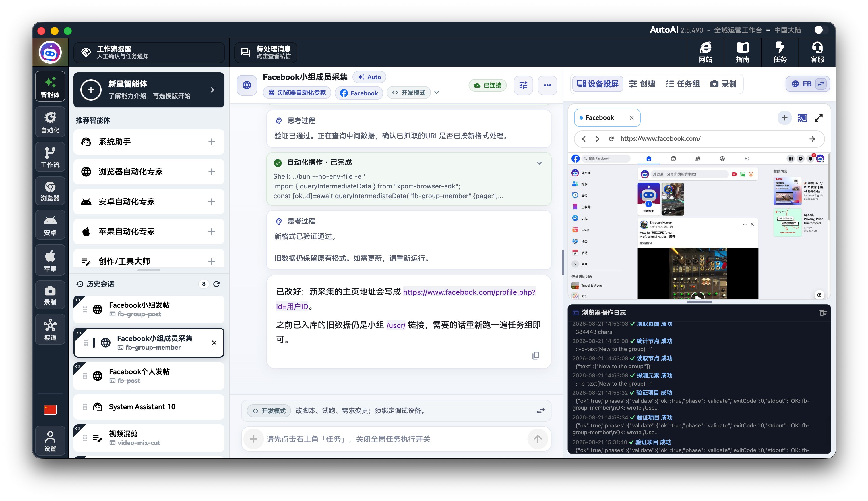
Task: Add the 创作/工具大师 agent
Action: [212, 261]
